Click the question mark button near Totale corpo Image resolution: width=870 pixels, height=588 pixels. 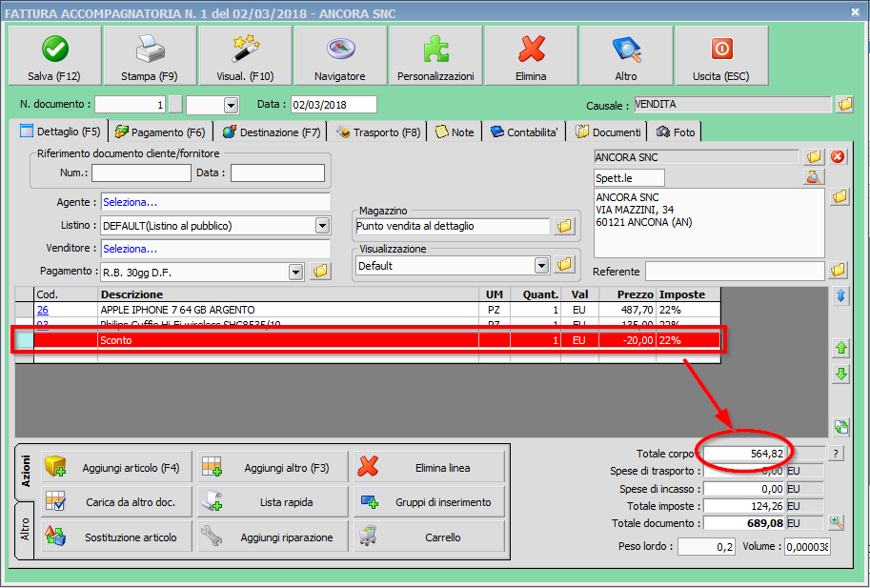[836, 454]
